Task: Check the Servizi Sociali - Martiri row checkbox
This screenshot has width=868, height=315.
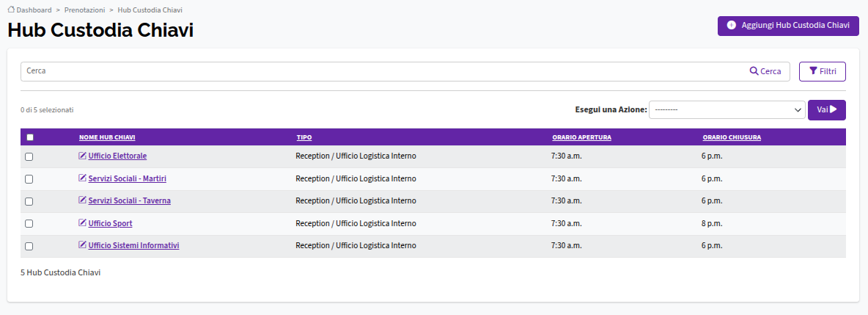Action: coord(29,179)
